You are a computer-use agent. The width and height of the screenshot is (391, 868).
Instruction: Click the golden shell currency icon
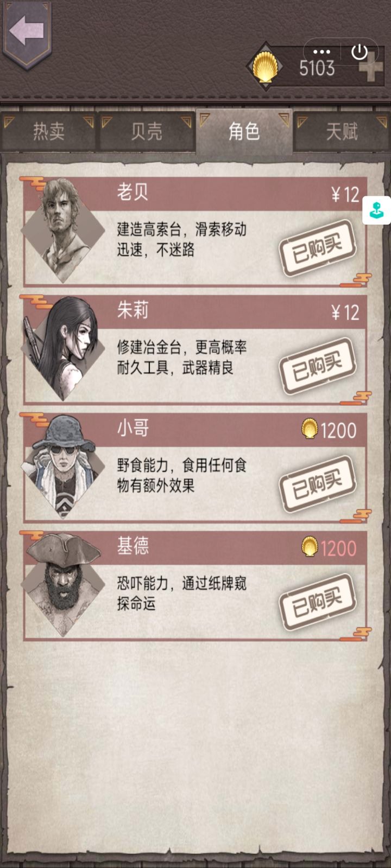pyautogui.click(x=265, y=68)
